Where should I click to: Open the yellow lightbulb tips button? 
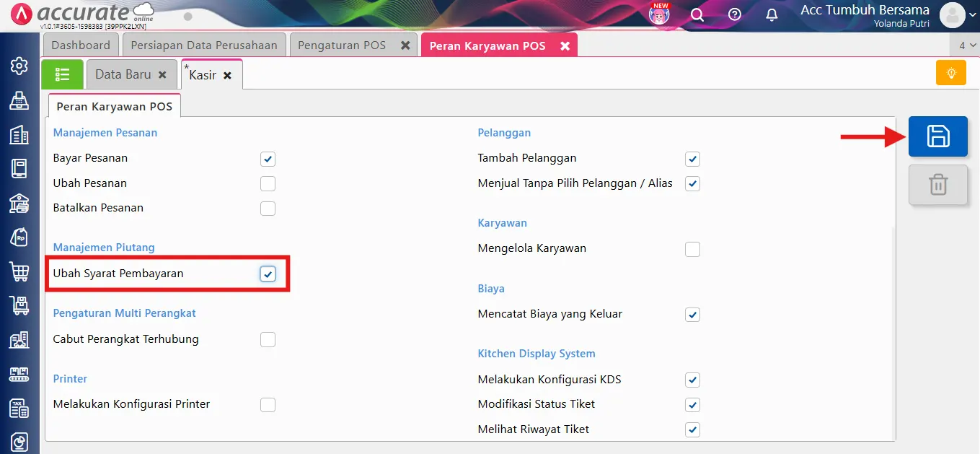950,73
